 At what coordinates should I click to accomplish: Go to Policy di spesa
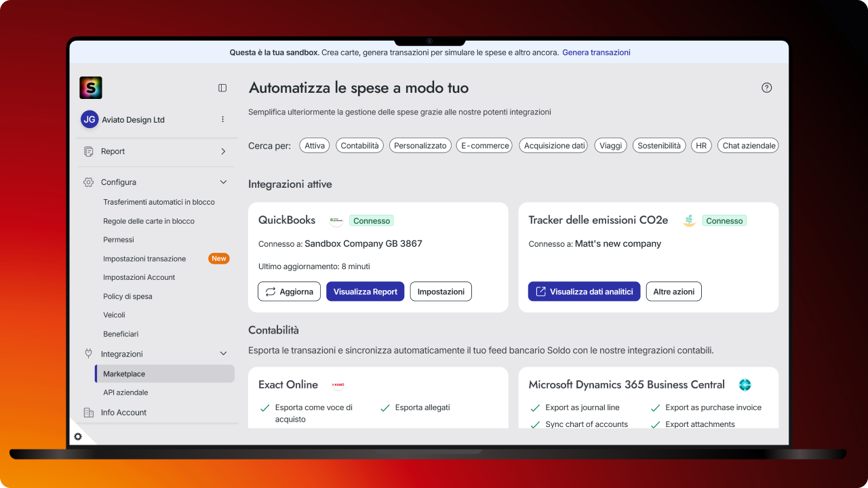tap(127, 296)
